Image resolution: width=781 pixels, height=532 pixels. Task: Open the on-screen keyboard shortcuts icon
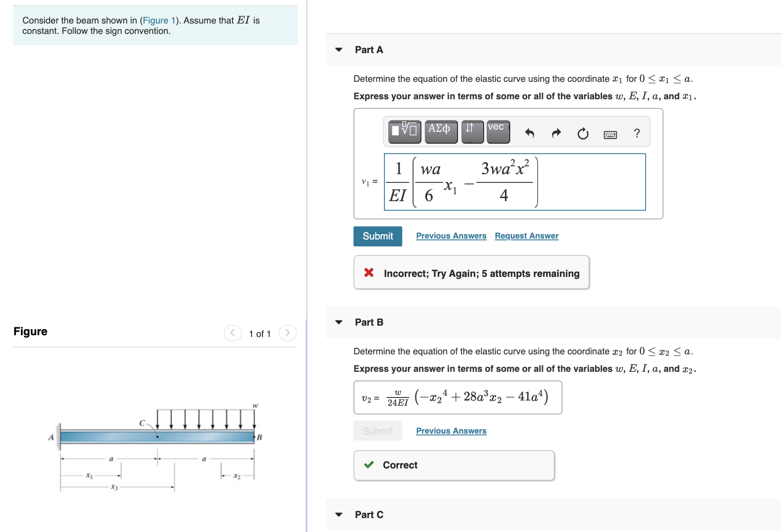(610, 134)
